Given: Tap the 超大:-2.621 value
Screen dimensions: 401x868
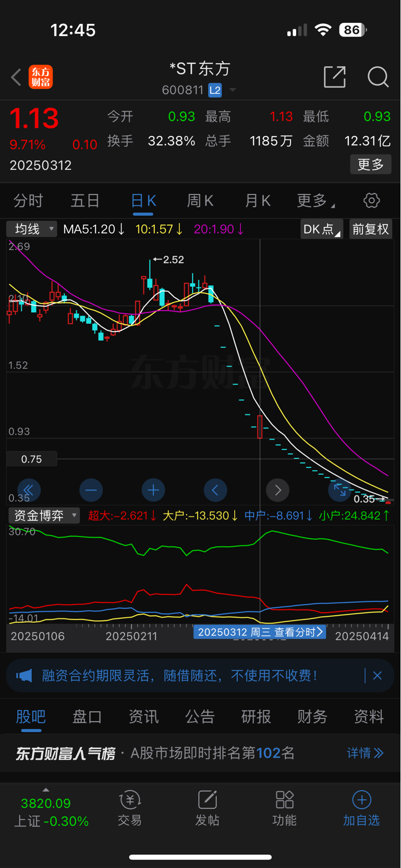Looking at the screenshot, I should click(x=122, y=516).
